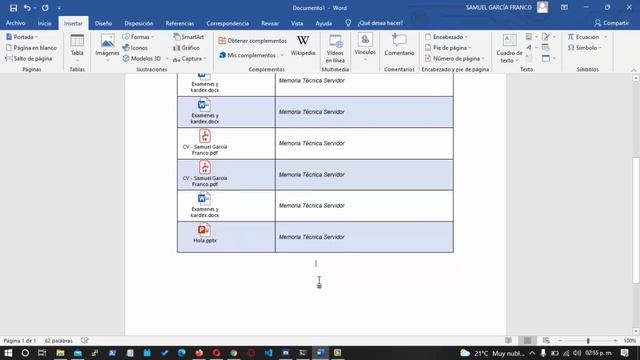Insert a Página en blanco

31,48
